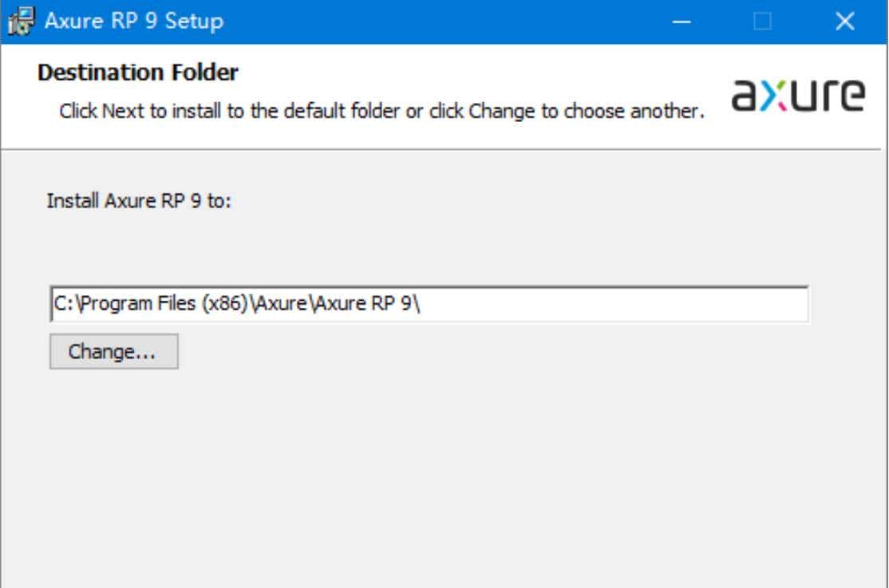This screenshot has width=889, height=588.
Task: Click the blank white header space beside the heading
Action: (479, 72)
